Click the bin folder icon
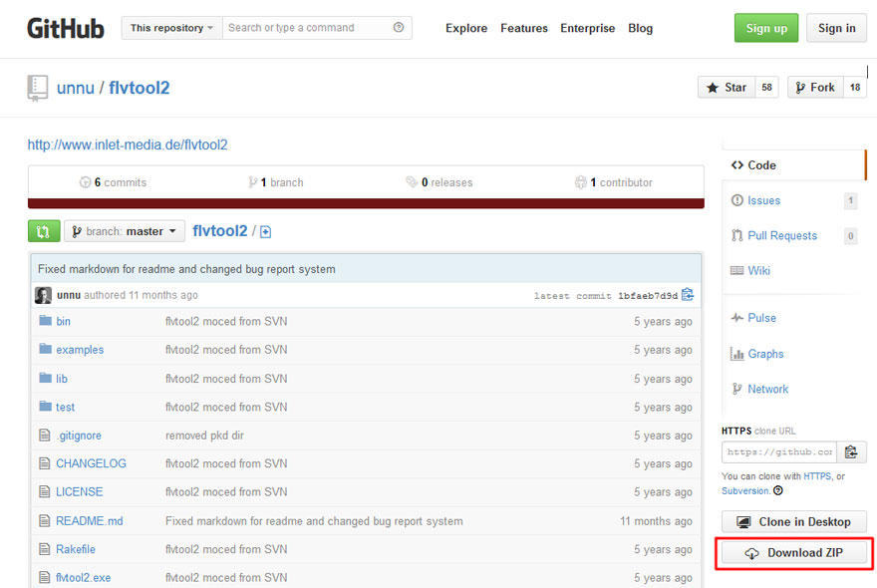The width and height of the screenshot is (877, 588). pyautogui.click(x=45, y=321)
